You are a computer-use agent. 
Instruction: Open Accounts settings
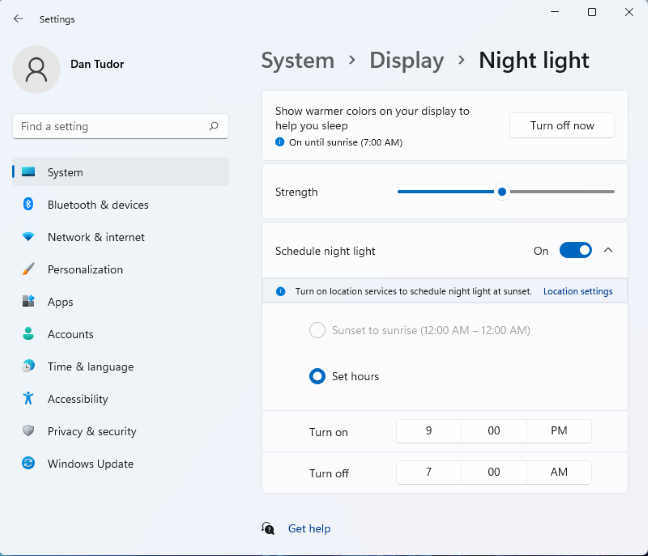coord(120,334)
